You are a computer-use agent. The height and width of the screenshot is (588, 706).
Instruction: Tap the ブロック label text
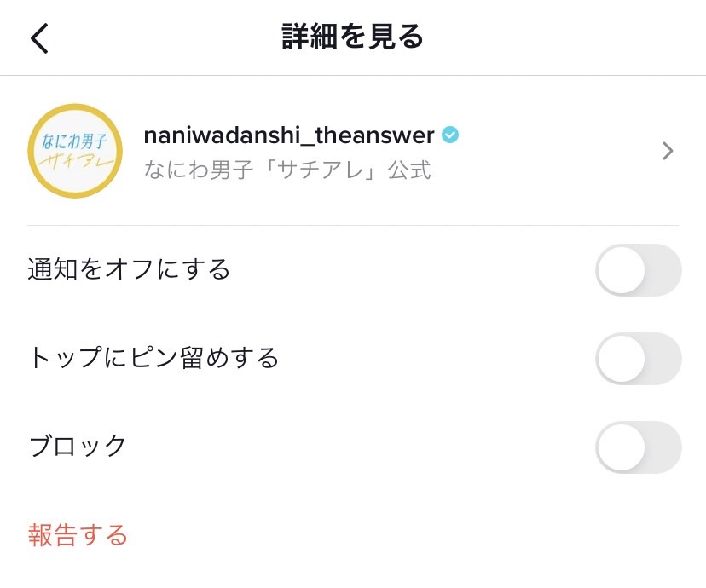tap(78, 446)
